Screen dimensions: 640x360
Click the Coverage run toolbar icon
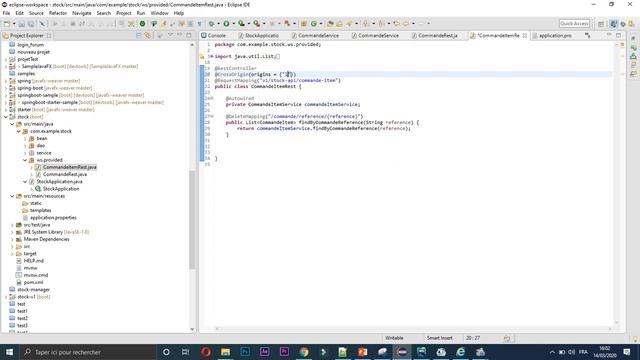point(241,24)
